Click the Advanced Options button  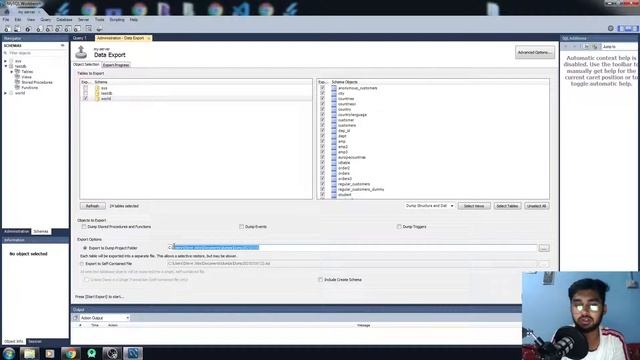click(535, 52)
